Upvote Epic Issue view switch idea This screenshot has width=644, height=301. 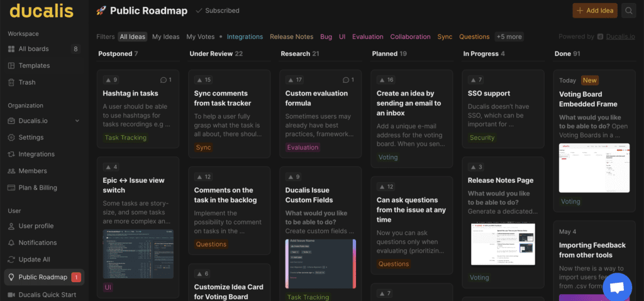111,167
